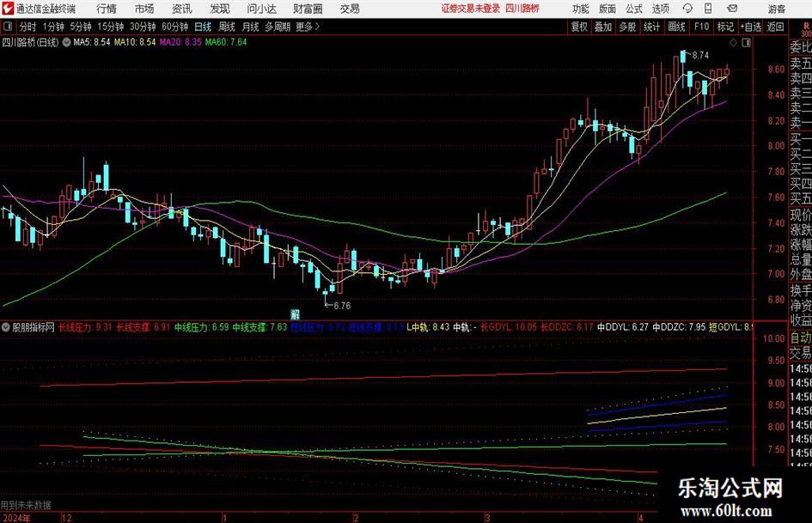This screenshot has width=812, height=523.
Task: Open dropdown arrow next to 四川路桥(日线)
Action: click(x=66, y=42)
